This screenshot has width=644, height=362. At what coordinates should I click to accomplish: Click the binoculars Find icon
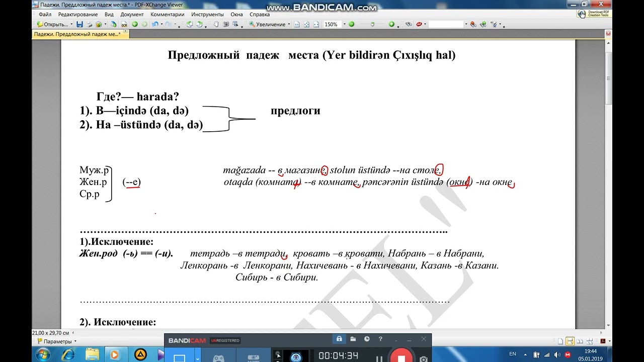click(409, 24)
